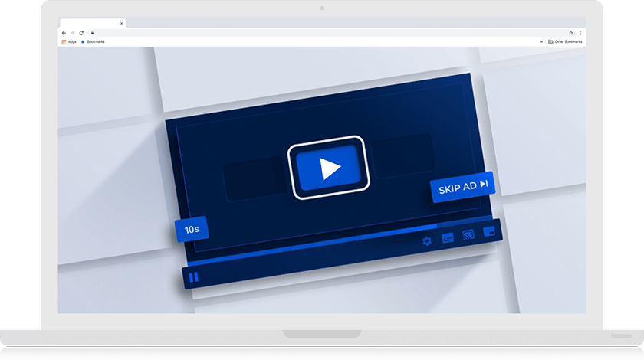Open the Apps shortcut in bookmarks bar
Viewport: 644px width, 363px height.
tap(69, 42)
